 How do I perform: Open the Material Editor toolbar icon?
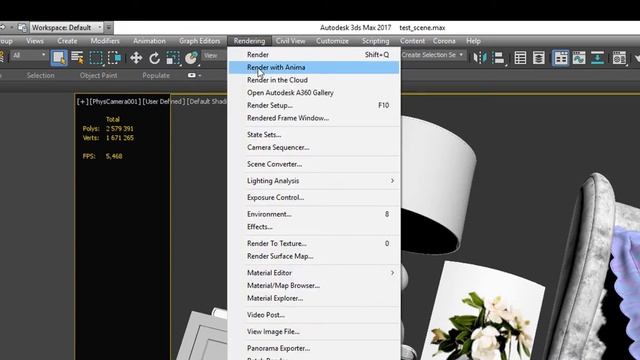[619, 58]
